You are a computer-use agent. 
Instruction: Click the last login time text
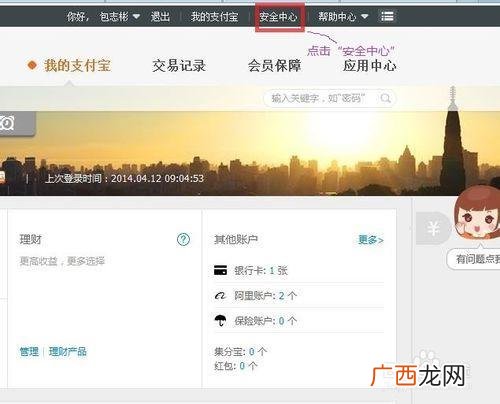pyautogui.click(x=124, y=178)
